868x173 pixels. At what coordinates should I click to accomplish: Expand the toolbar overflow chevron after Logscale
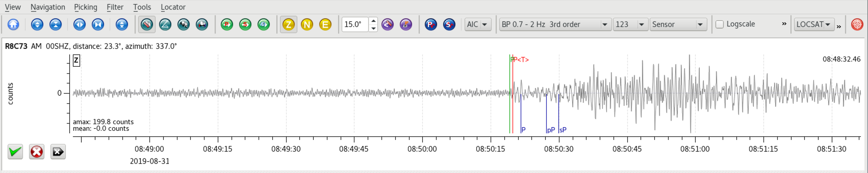click(784, 24)
